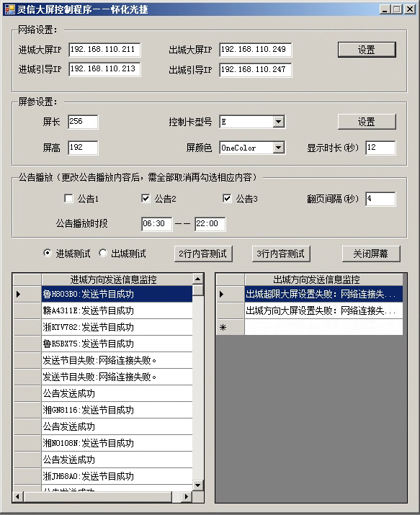Click 设置 button in 网络设置 group
420x515 pixels.
(x=367, y=50)
